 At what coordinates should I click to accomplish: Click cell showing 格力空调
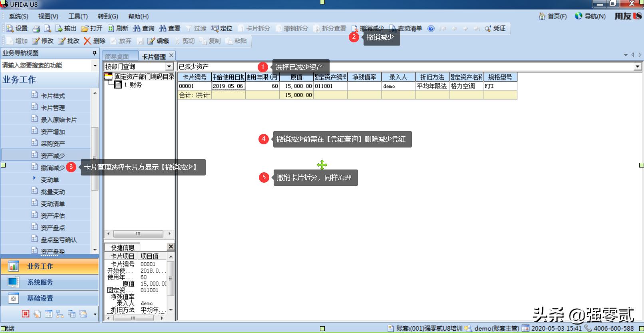[466, 86]
